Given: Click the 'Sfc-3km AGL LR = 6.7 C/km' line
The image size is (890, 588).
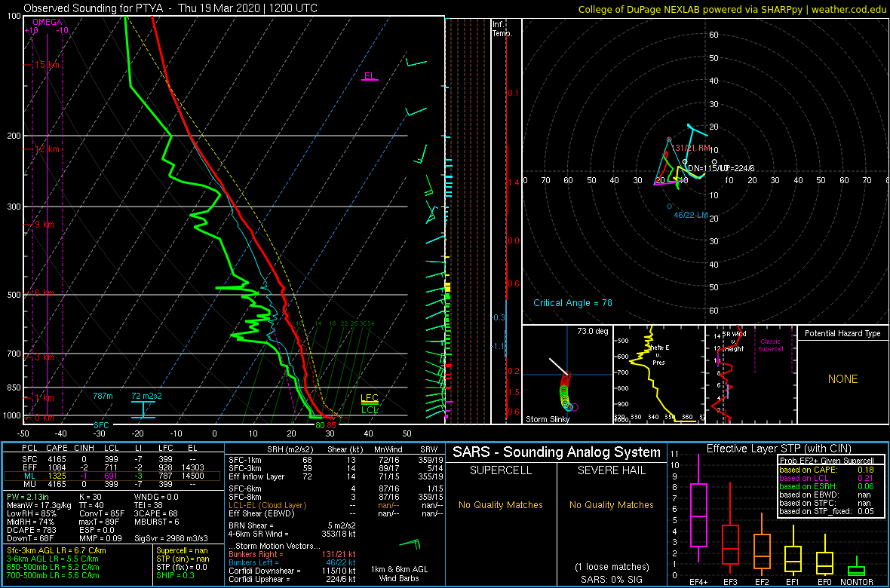Looking at the screenshot, I should coord(56,551).
